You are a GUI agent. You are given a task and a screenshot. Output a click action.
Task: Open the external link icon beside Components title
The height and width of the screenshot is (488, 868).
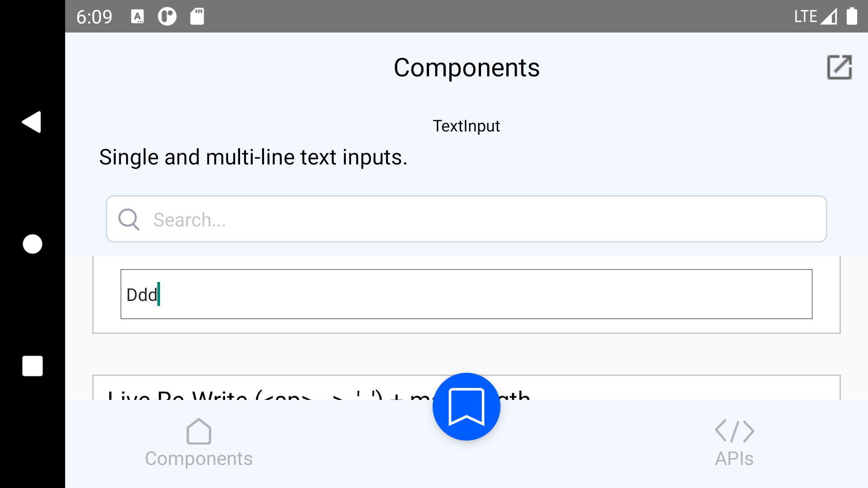(839, 67)
